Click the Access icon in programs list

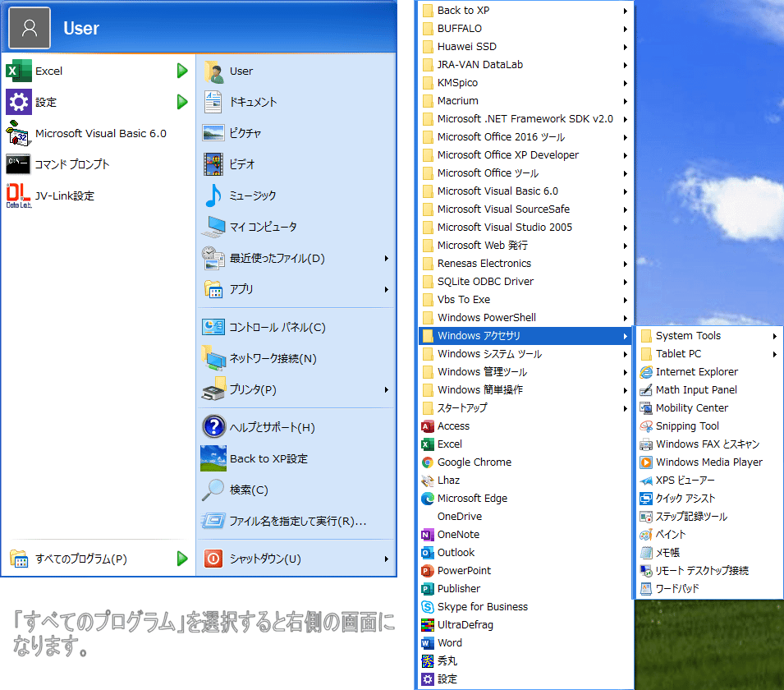point(428,426)
